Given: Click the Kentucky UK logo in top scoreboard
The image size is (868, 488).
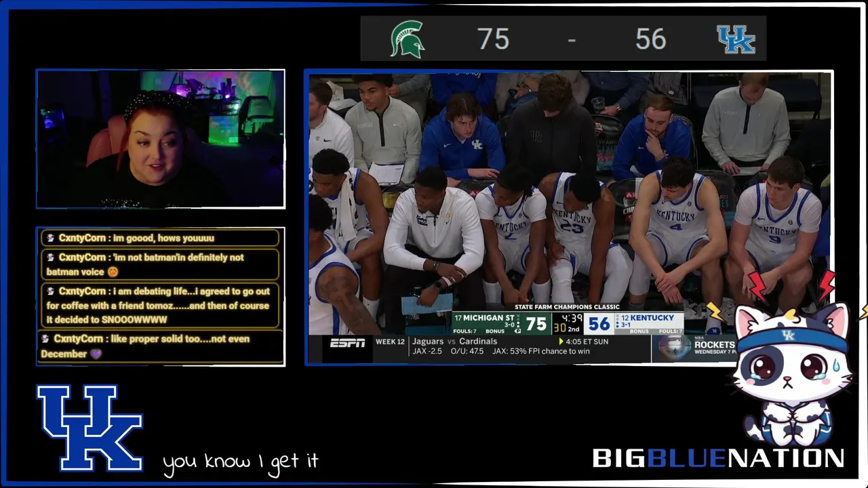Looking at the screenshot, I should click(x=736, y=39).
